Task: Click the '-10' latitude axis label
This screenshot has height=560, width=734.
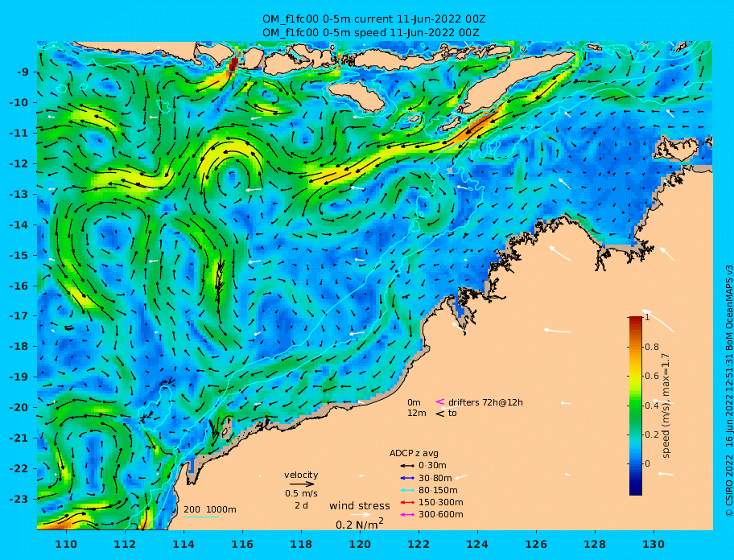Action: tap(19, 102)
